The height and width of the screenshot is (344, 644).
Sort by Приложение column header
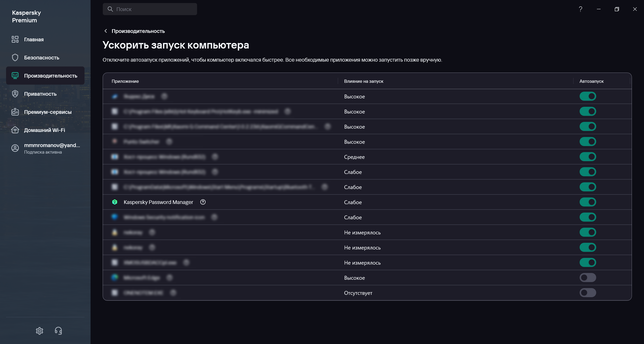click(x=125, y=81)
